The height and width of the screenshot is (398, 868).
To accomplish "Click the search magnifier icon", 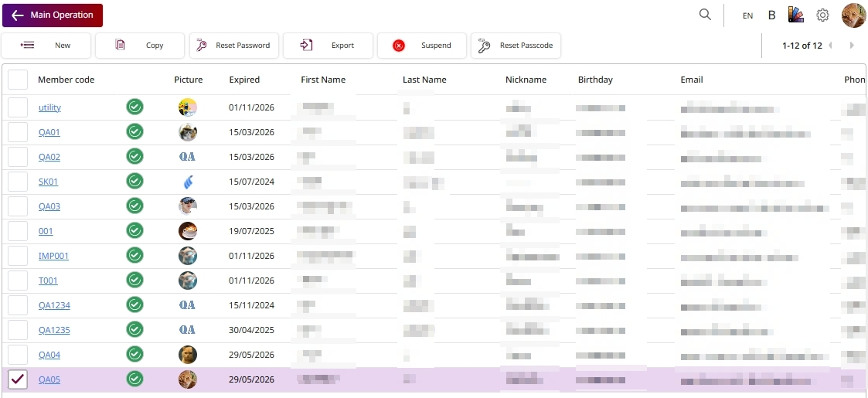I will coord(705,15).
